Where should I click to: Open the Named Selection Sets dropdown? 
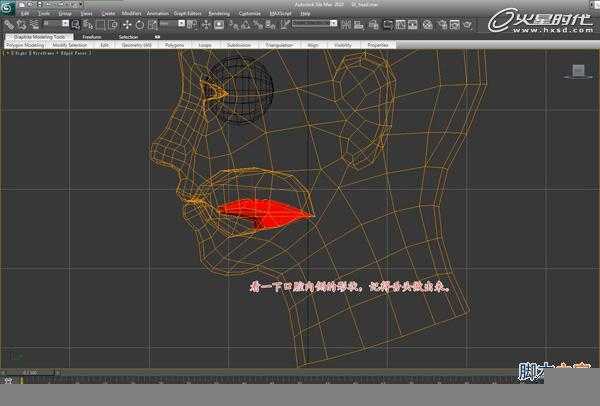(x=315, y=24)
